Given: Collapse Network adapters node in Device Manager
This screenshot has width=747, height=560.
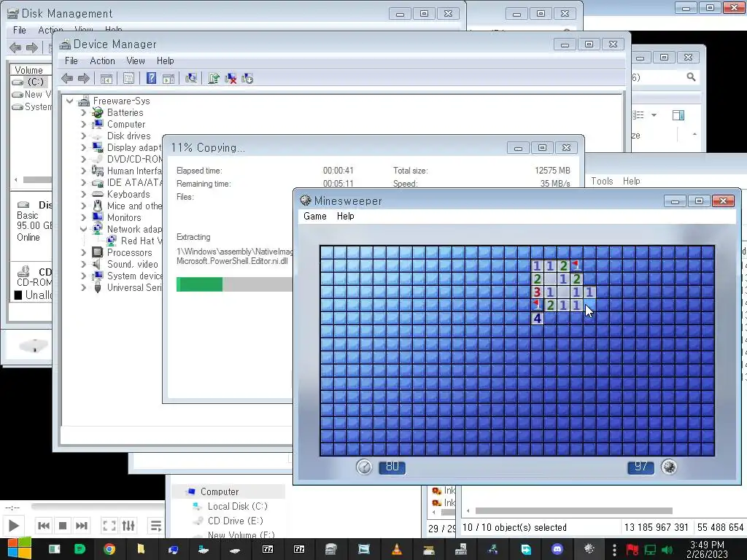Looking at the screenshot, I should [84, 230].
